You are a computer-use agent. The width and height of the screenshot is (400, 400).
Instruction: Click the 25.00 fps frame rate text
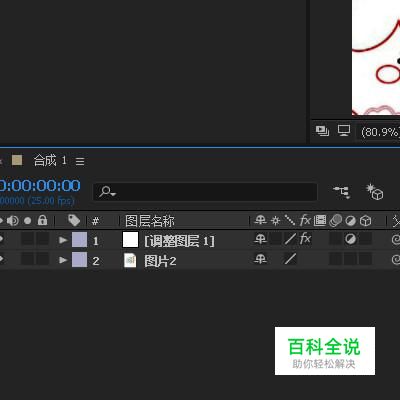(52, 201)
